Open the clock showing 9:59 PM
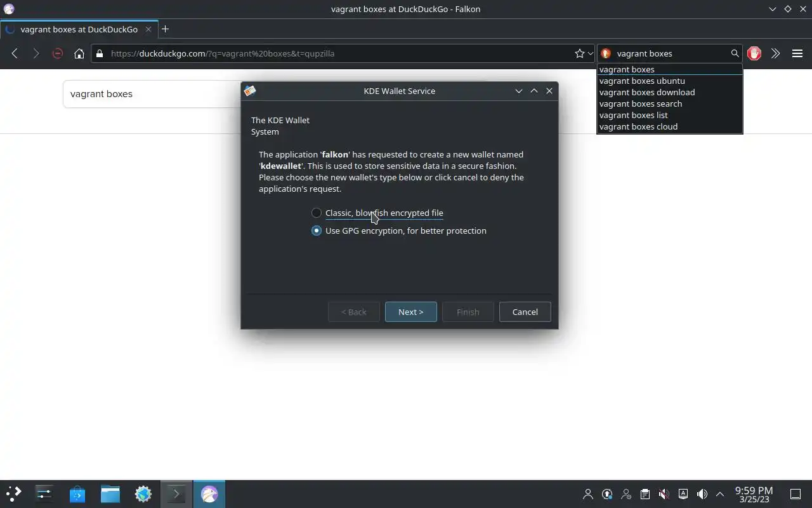 click(x=754, y=495)
